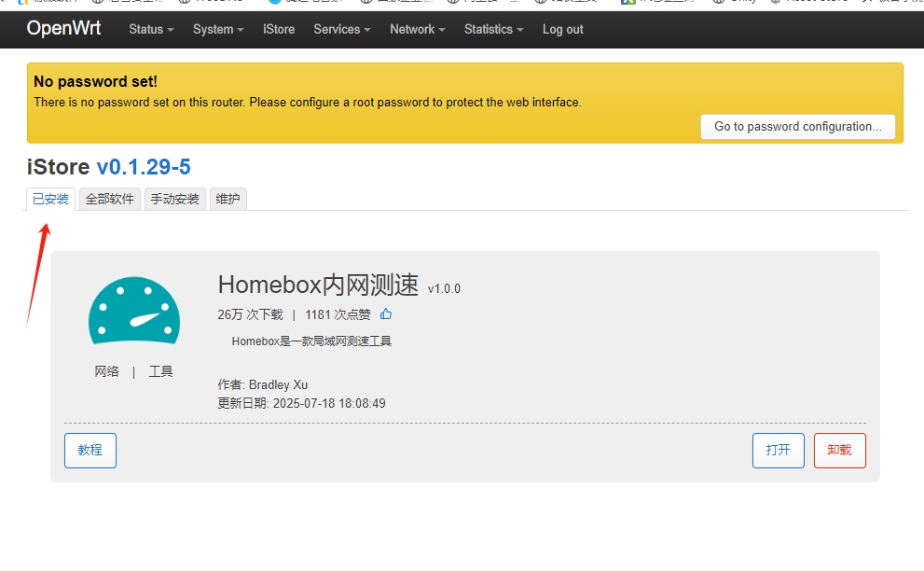
Task: Click the Homebox是一款局域网测速工具 description
Action: pos(311,341)
